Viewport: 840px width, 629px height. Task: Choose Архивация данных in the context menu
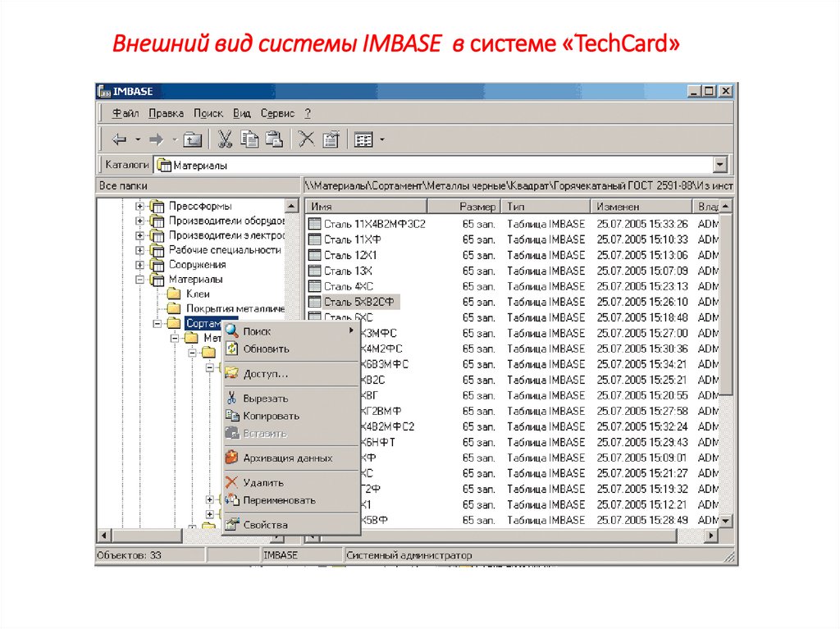coord(290,458)
